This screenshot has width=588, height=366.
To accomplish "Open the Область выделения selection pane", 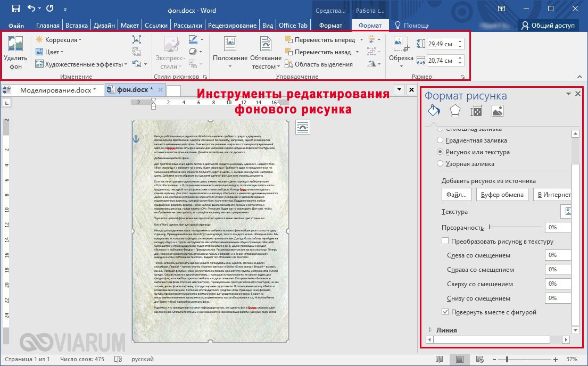I will [319, 64].
